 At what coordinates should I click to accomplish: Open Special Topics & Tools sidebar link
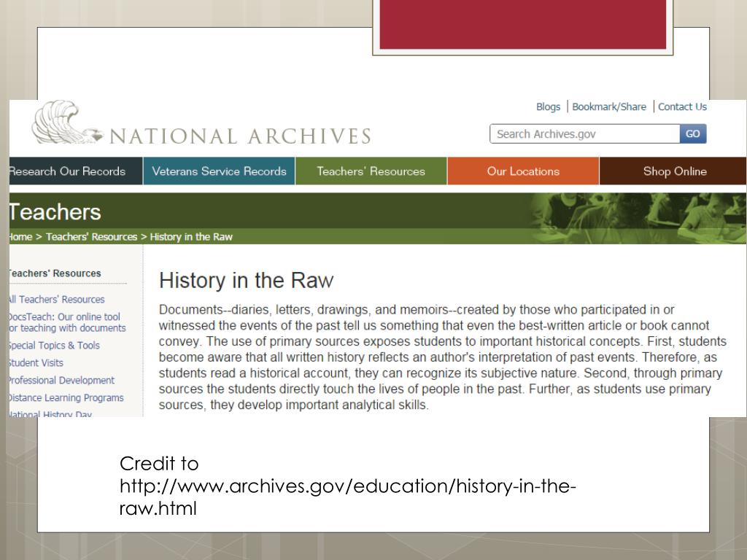coord(54,345)
